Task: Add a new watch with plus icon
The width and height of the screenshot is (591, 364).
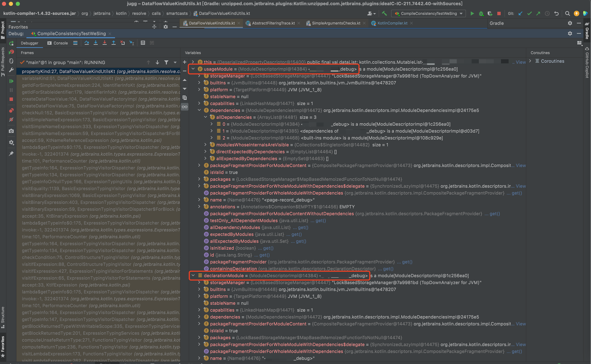Action: pyautogui.click(x=185, y=62)
